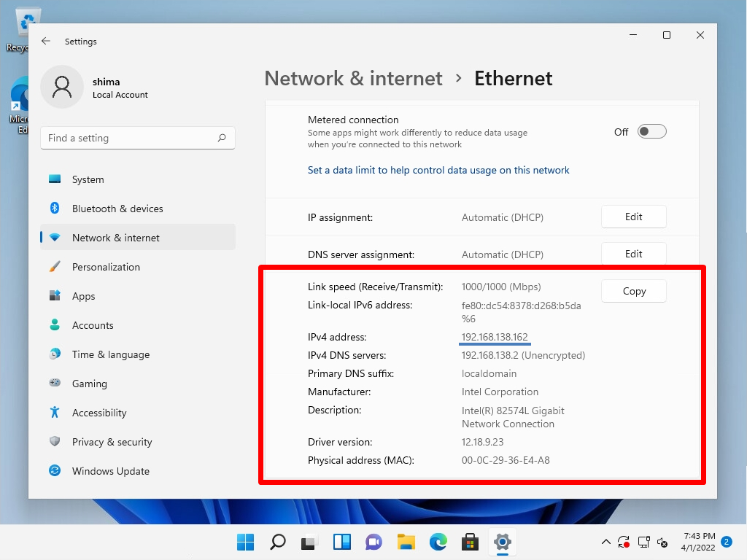
Task: Click the MAC address 00-0C-29-36-E4-A8
Action: [x=506, y=461]
